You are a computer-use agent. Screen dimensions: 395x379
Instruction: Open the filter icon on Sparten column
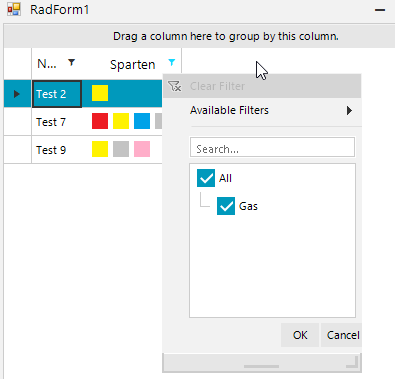point(172,62)
